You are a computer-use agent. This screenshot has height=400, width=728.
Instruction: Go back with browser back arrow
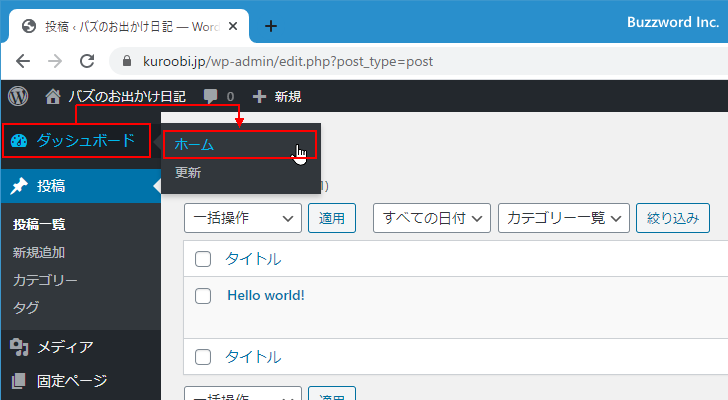tap(23, 61)
